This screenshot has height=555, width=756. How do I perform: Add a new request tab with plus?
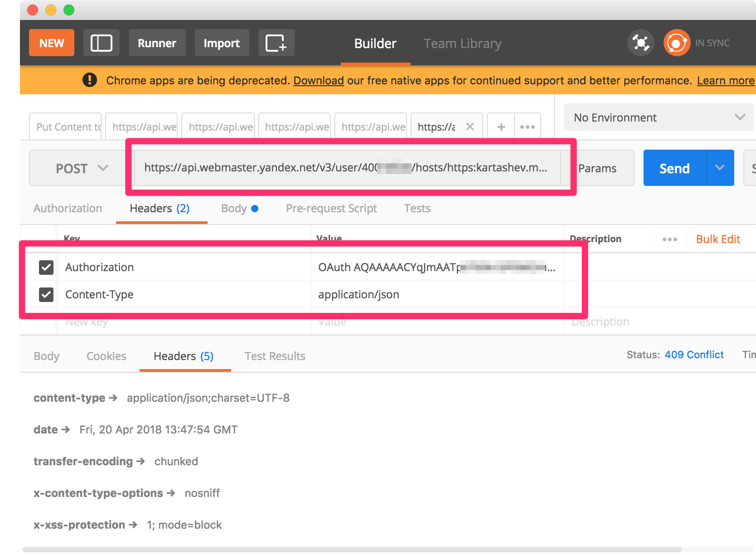coord(501,127)
